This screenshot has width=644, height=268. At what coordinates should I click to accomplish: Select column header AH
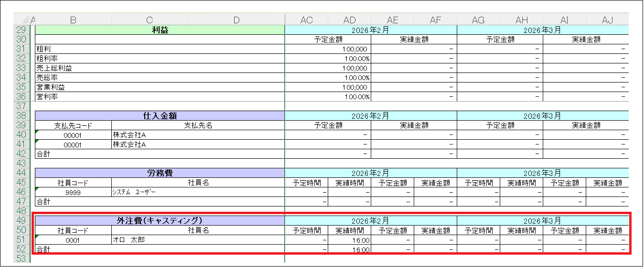click(521, 20)
